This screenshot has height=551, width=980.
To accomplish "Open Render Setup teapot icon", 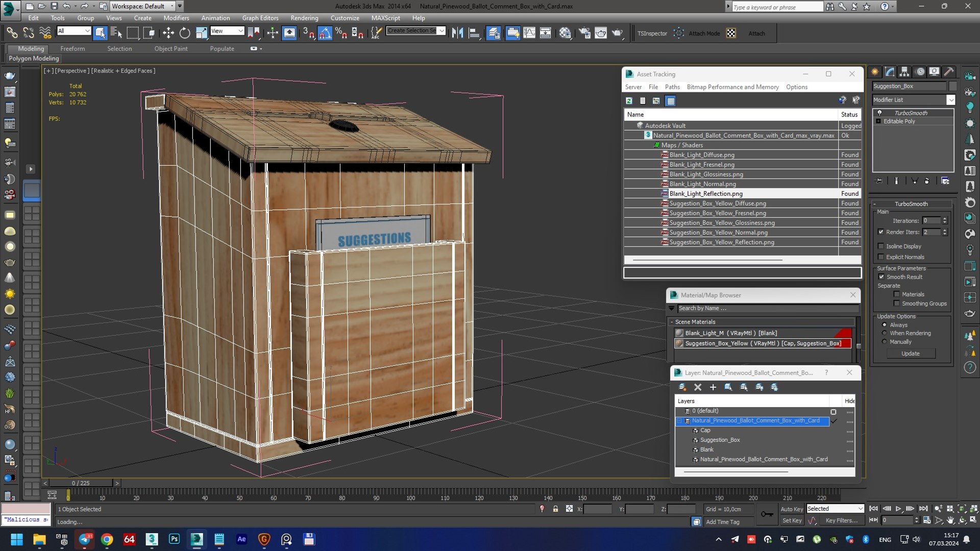I will (x=584, y=33).
